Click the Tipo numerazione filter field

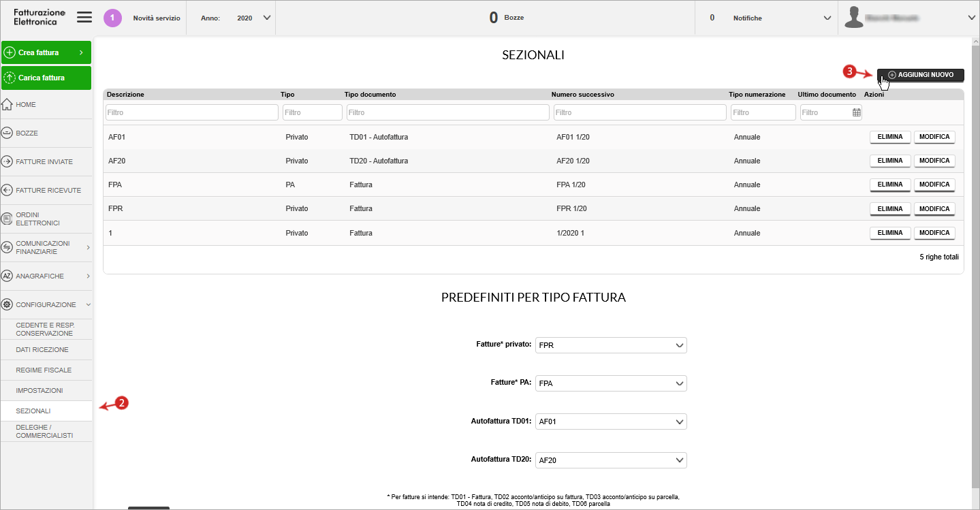click(763, 112)
